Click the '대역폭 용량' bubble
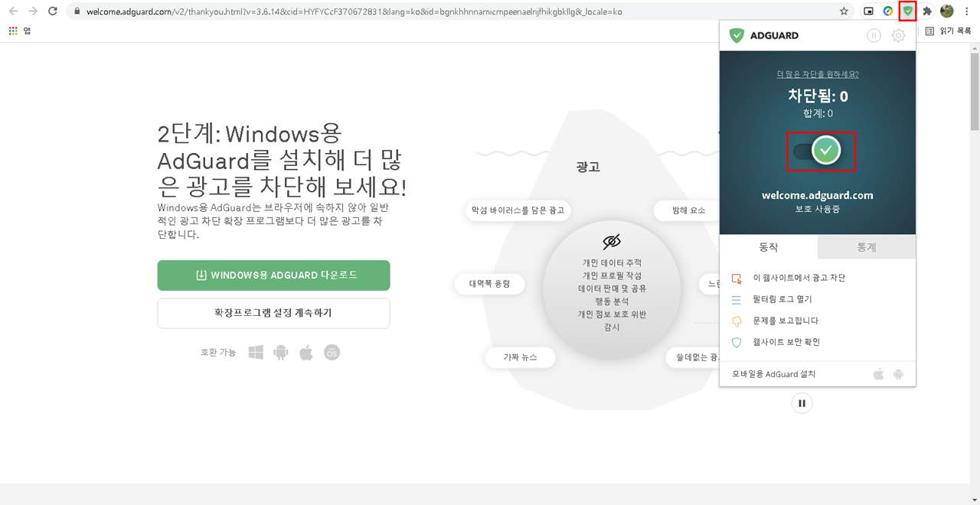Screen dimensions: 980x505 coord(490,285)
